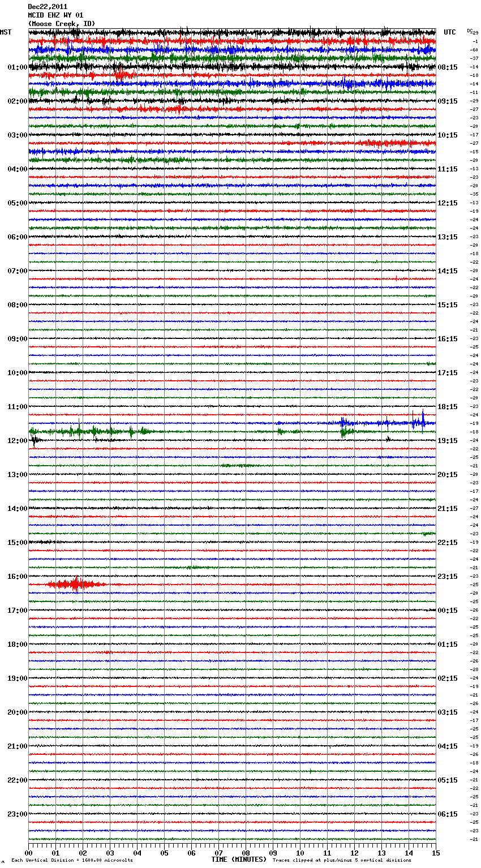Click the station name (Moose Creek, ID)
481x868 pixels.
pos(62,24)
